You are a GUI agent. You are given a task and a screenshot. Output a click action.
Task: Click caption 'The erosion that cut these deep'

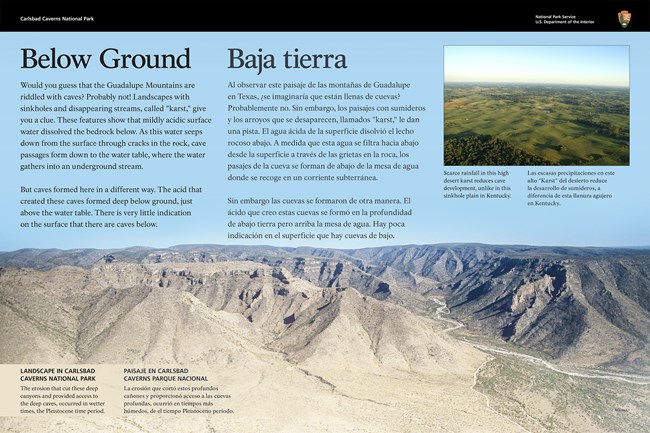(x=63, y=400)
